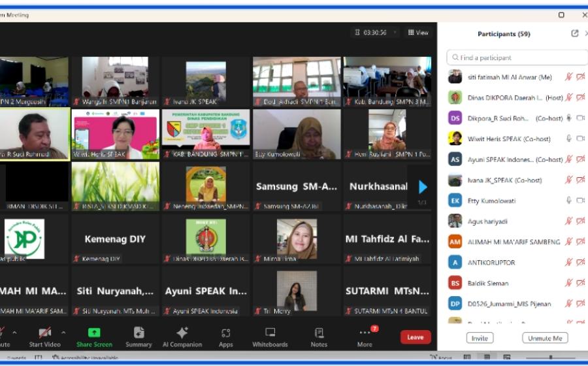
Task: Go to next page of video gallery
Action: pyautogui.click(x=422, y=188)
